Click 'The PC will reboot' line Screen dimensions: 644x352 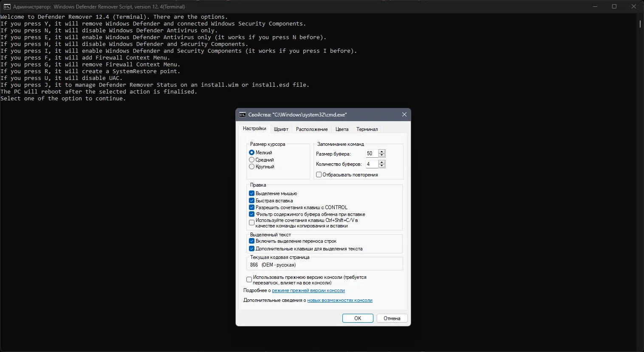[99, 92]
